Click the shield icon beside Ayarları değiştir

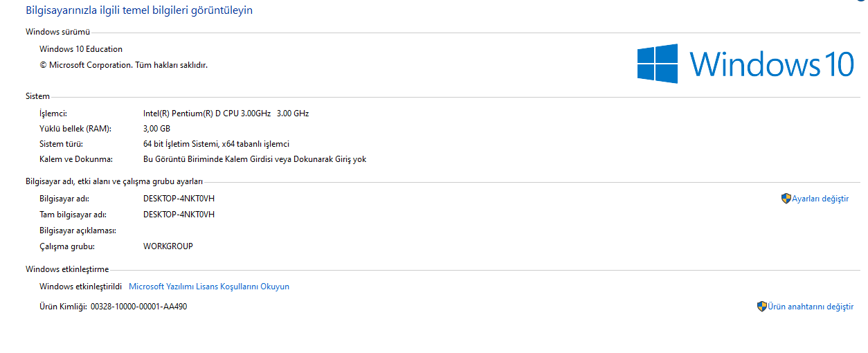tap(786, 199)
